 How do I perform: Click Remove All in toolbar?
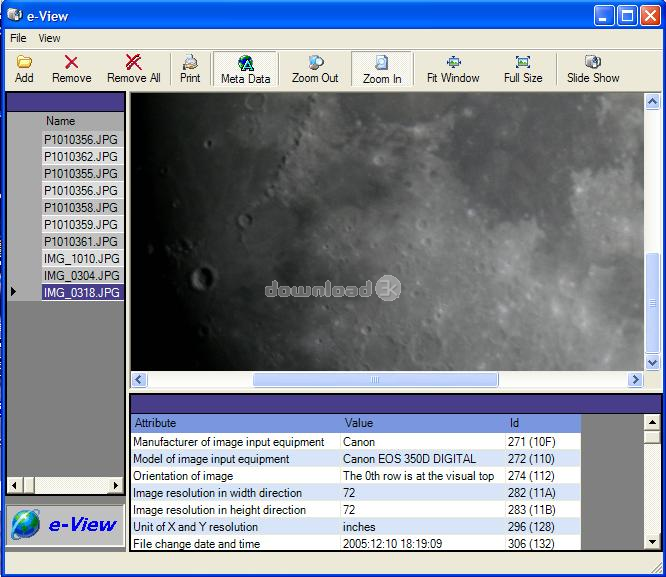click(133, 69)
